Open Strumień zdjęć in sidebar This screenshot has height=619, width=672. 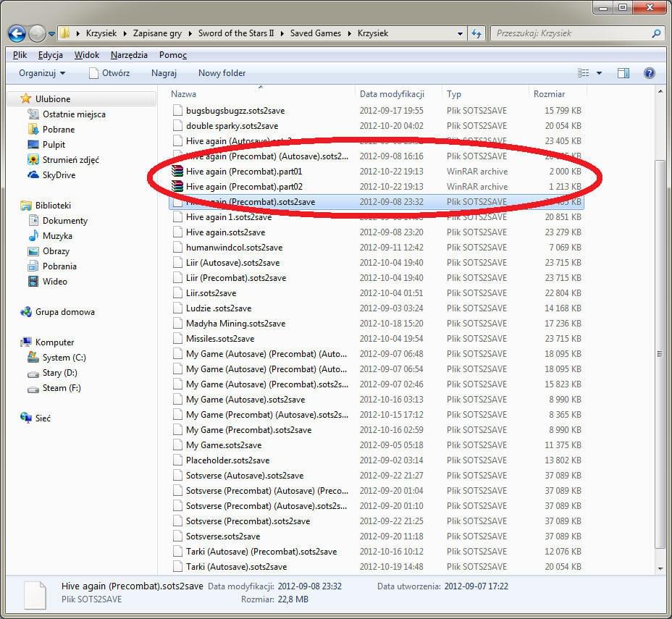(64, 160)
